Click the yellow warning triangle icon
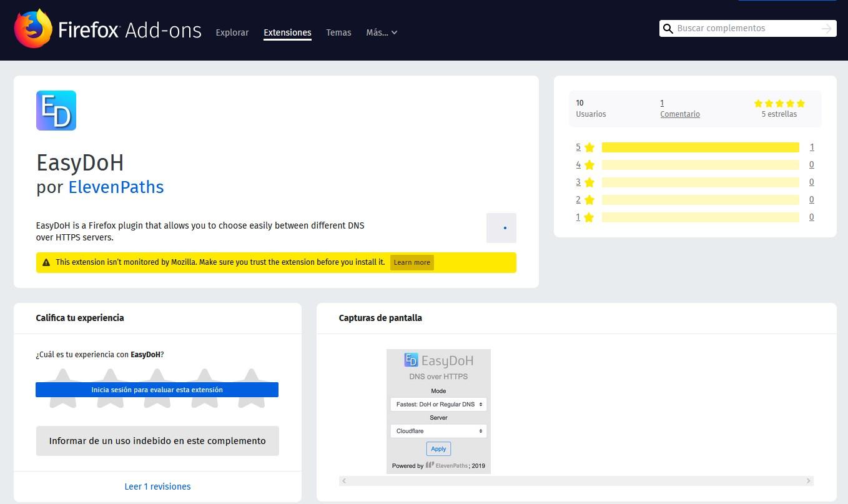This screenshot has width=848, height=504. point(46,262)
